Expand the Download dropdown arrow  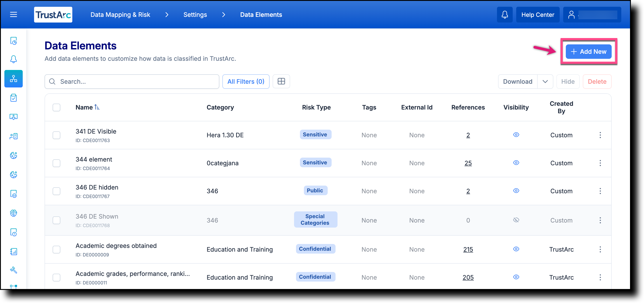tap(545, 81)
